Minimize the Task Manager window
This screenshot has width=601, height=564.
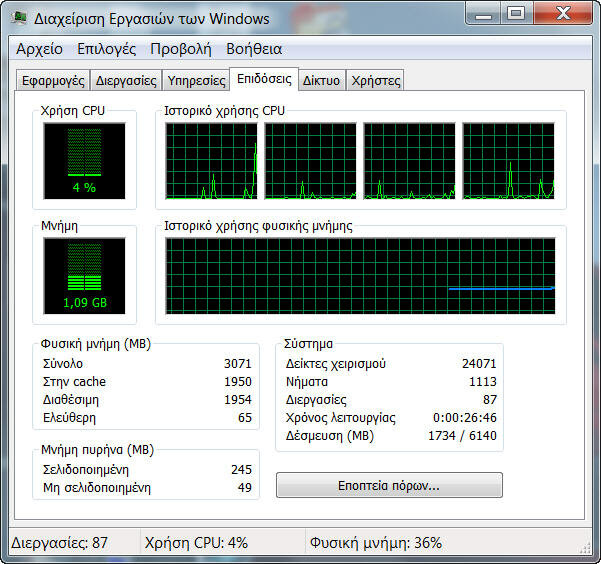483,15
